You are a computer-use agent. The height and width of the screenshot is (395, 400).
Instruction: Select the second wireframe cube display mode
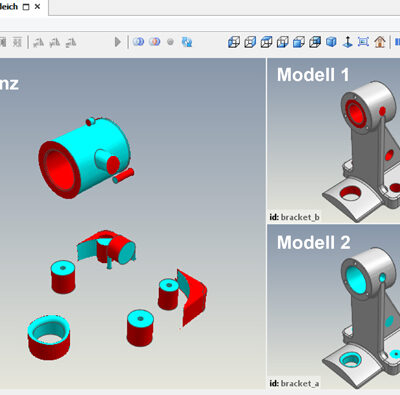click(250, 42)
